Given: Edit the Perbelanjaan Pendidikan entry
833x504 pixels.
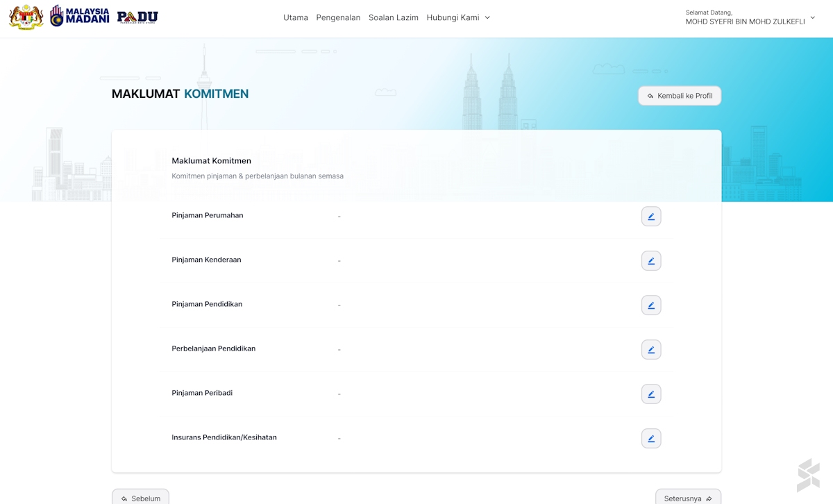Looking at the screenshot, I should click(x=650, y=350).
